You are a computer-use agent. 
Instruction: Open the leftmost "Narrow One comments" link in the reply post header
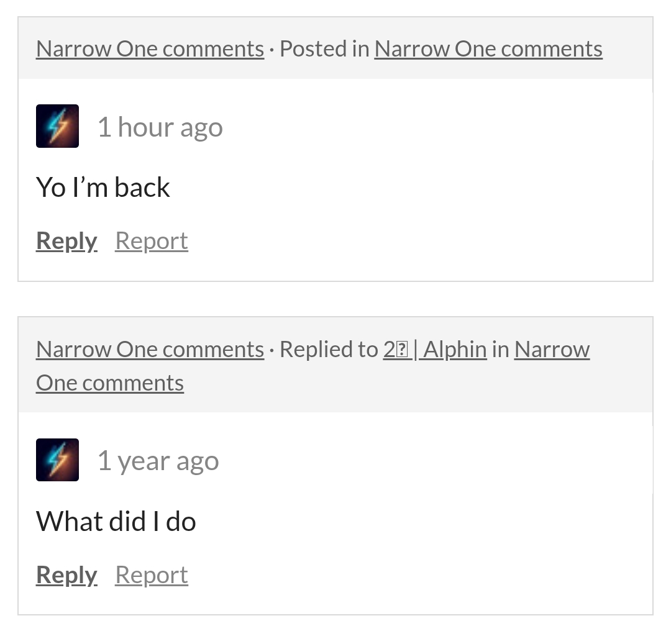pyautogui.click(x=150, y=349)
